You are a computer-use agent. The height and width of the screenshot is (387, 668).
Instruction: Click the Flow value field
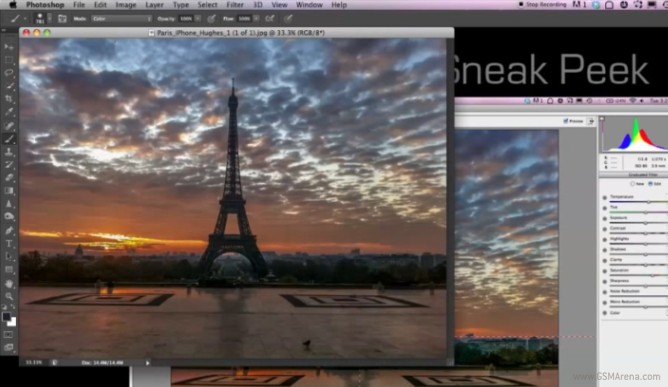tap(245, 19)
